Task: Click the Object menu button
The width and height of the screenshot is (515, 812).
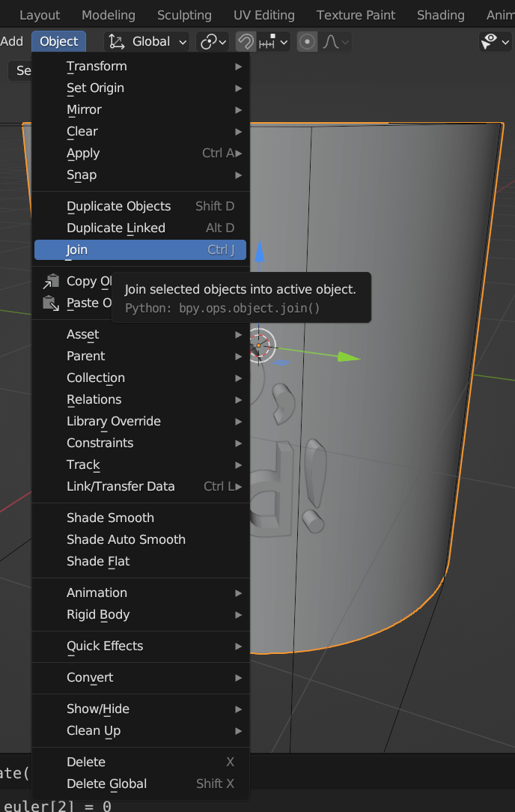Action: [58, 41]
